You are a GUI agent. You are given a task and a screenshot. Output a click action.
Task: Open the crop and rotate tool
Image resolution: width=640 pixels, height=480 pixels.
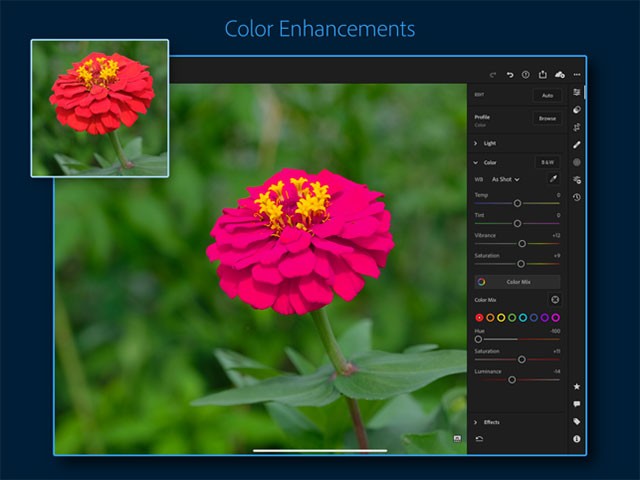(x=577, y=127)
